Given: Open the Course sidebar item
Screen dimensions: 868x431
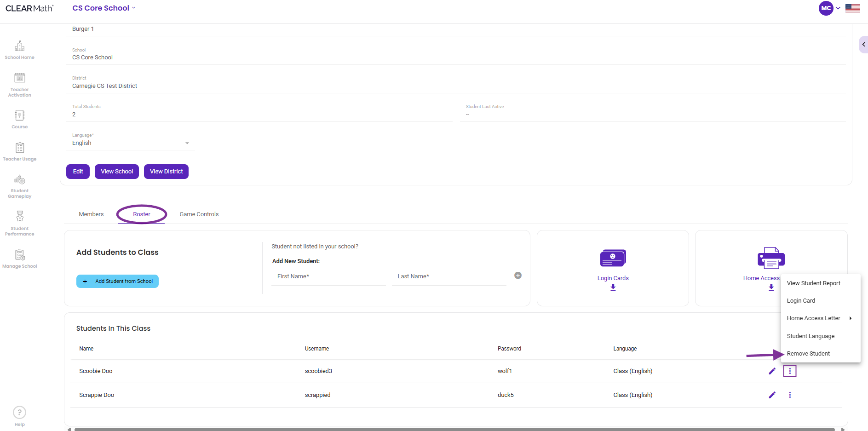Looking at the screenshot, I should coord(19,120).
